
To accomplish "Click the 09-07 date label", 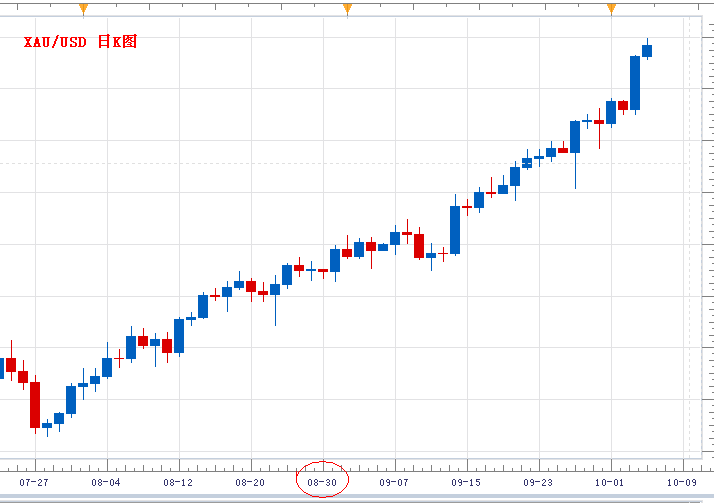I will tap(394, 483).
